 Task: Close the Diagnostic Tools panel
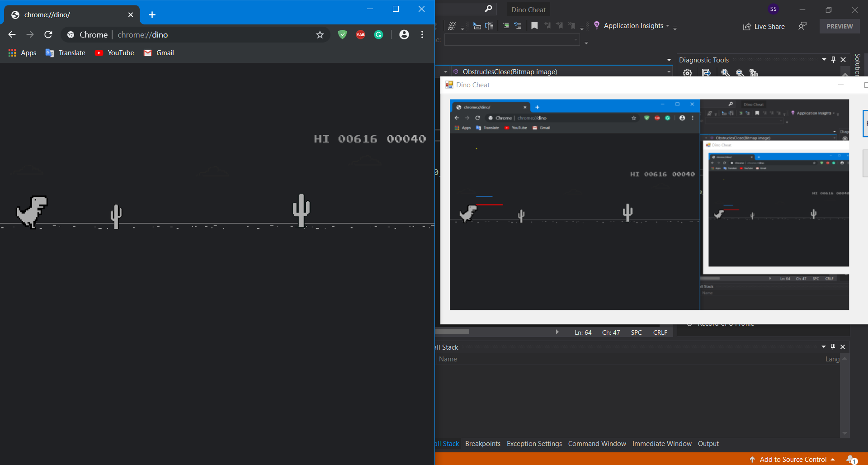pos(843,60)
